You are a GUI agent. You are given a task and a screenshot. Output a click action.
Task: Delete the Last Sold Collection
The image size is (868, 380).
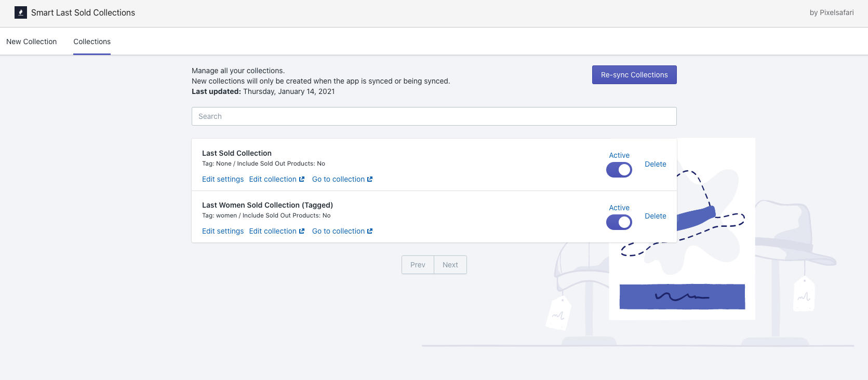tap(655, 164)
